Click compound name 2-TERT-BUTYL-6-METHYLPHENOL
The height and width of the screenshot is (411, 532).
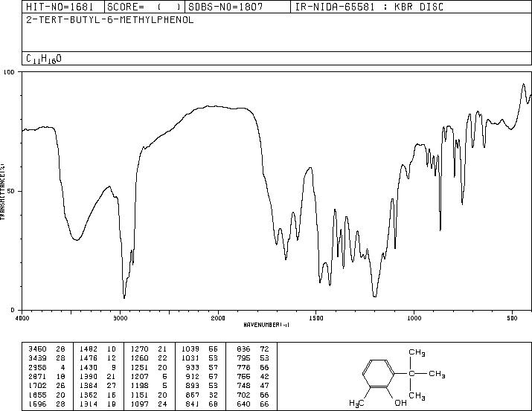coord(110,20)
